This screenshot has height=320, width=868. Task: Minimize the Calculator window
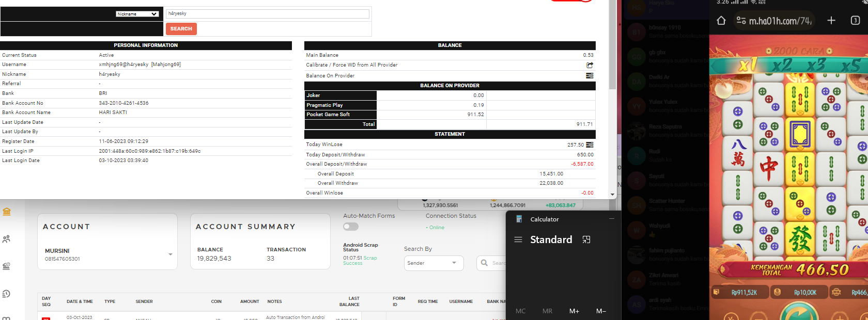pos(612,219)
